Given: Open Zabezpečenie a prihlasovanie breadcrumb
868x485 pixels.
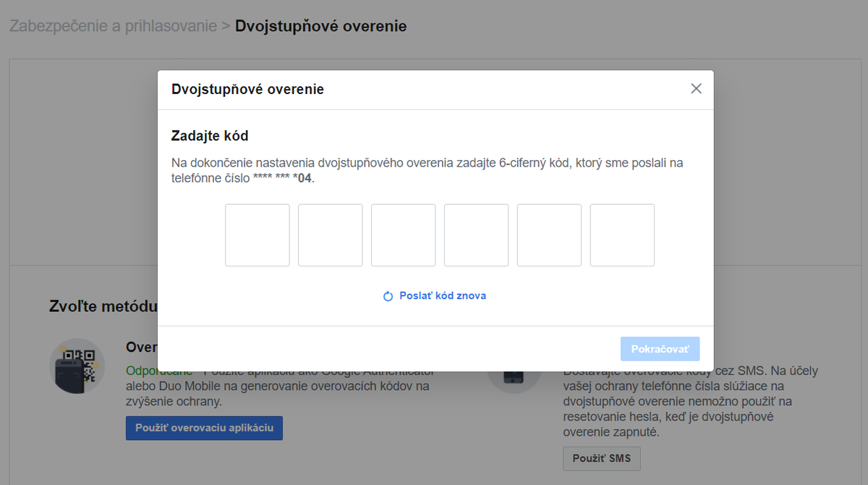Looking at the screenshot, I should [x=113, y=26].
